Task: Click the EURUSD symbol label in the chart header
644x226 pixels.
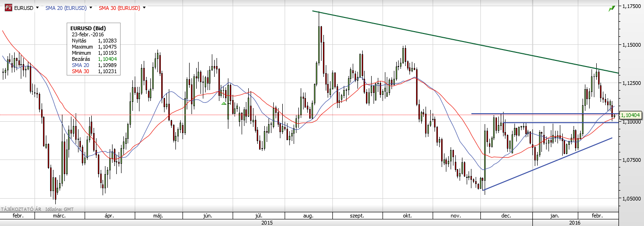Action: 23,8
